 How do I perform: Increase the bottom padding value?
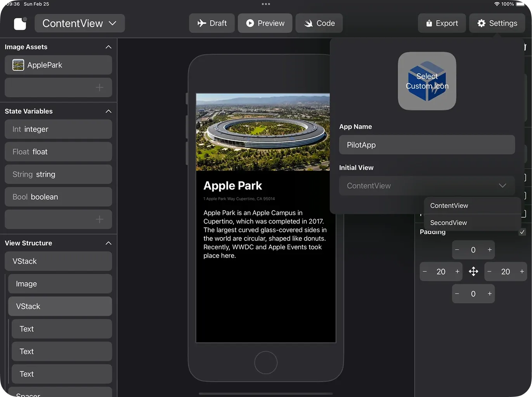point(490,293)
